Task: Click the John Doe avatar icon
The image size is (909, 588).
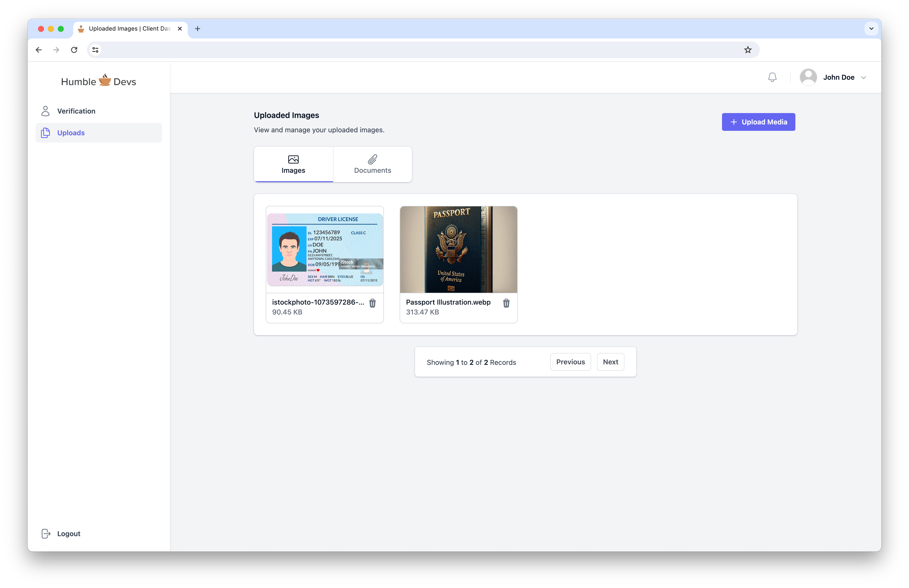Action: click(x=808, y=78)
